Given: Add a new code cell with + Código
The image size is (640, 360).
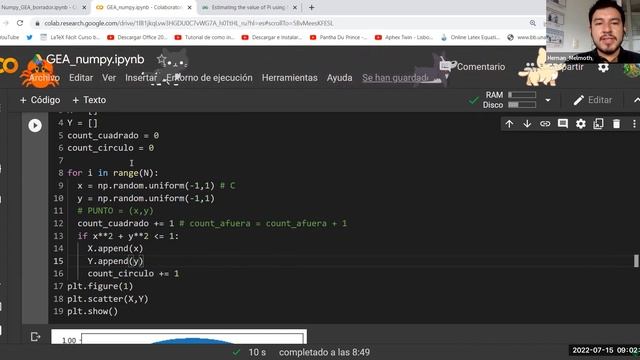Looking at the screenshot, I should coord(40,100).
